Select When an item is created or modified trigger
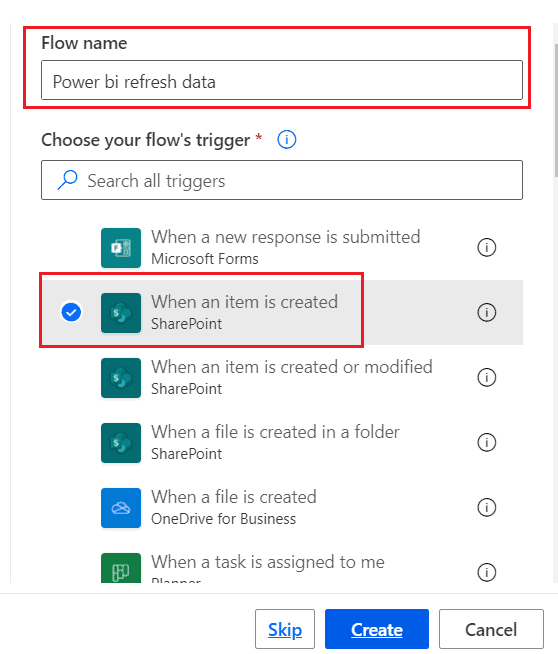558x654 pixels. click(282, 377)
